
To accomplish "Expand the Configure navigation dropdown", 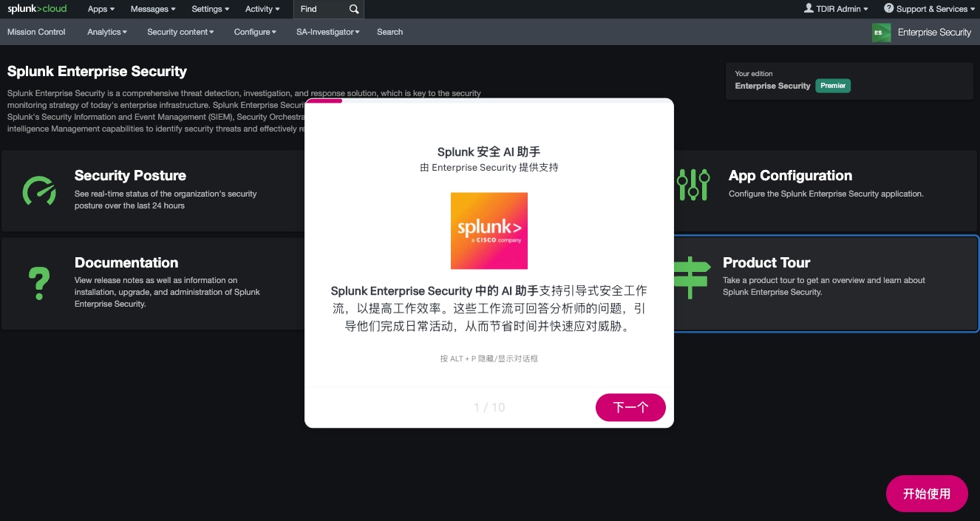I will (255, 32).
